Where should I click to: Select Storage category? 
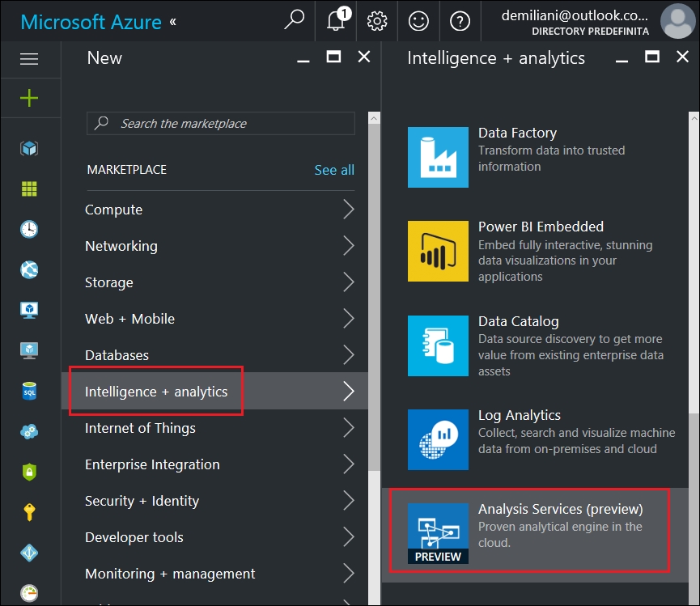tap(109, 282)
